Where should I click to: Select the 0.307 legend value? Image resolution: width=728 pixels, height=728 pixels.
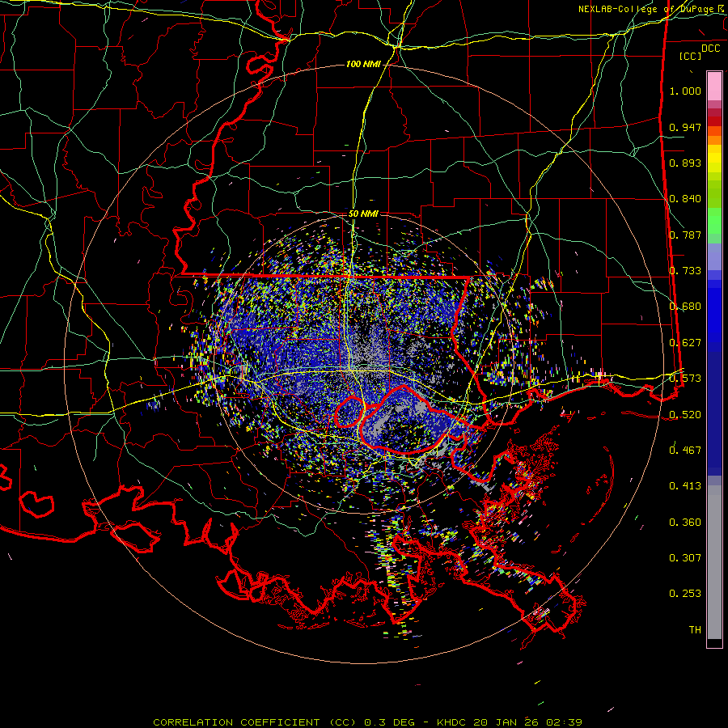click(x=685, y=557)
